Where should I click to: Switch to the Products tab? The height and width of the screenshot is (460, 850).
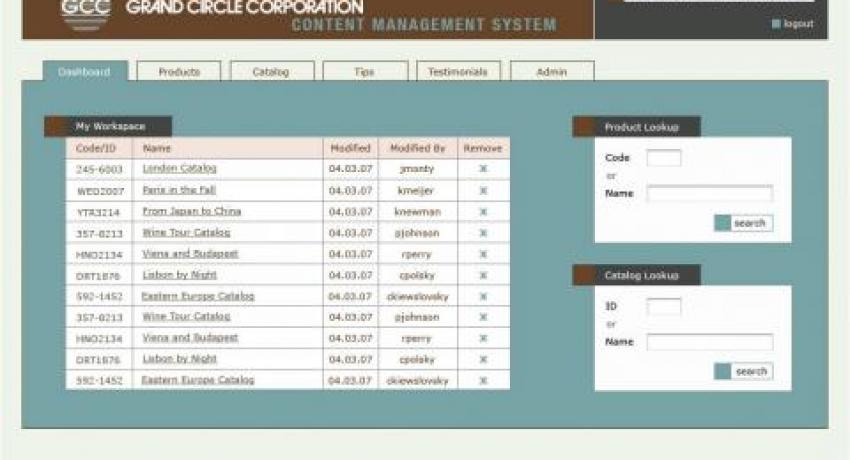coord(179,72)
